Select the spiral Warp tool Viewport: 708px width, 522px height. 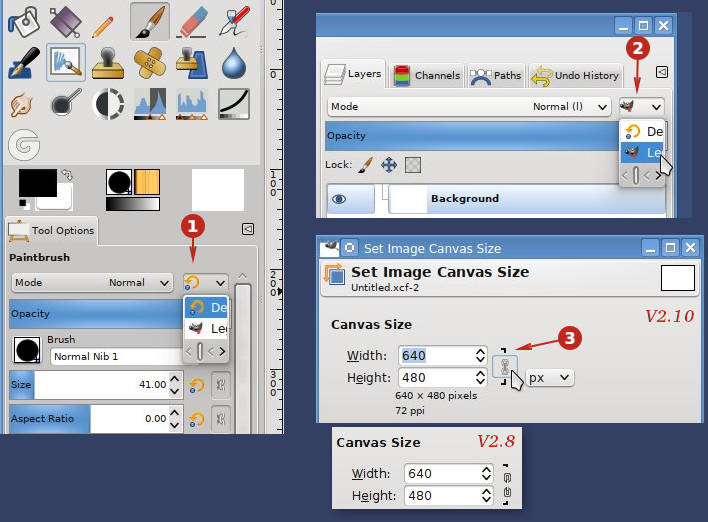(x=24, y=145)
